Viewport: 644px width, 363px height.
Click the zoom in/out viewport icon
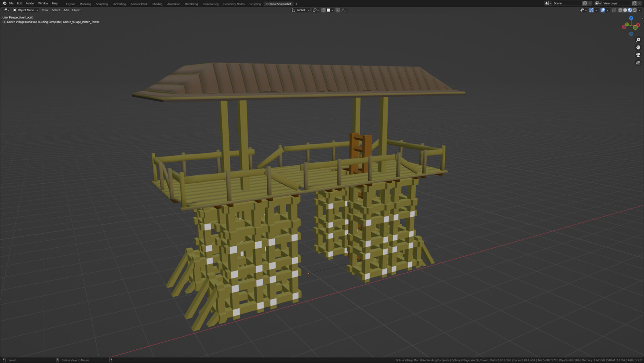638,40
